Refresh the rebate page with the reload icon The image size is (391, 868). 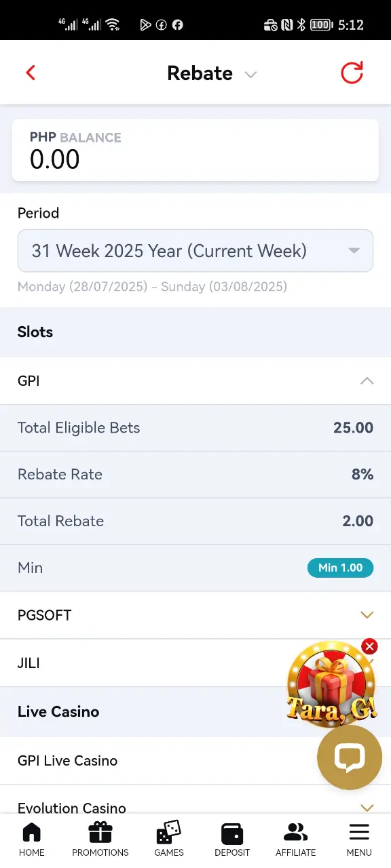click(x=352, y=73)
